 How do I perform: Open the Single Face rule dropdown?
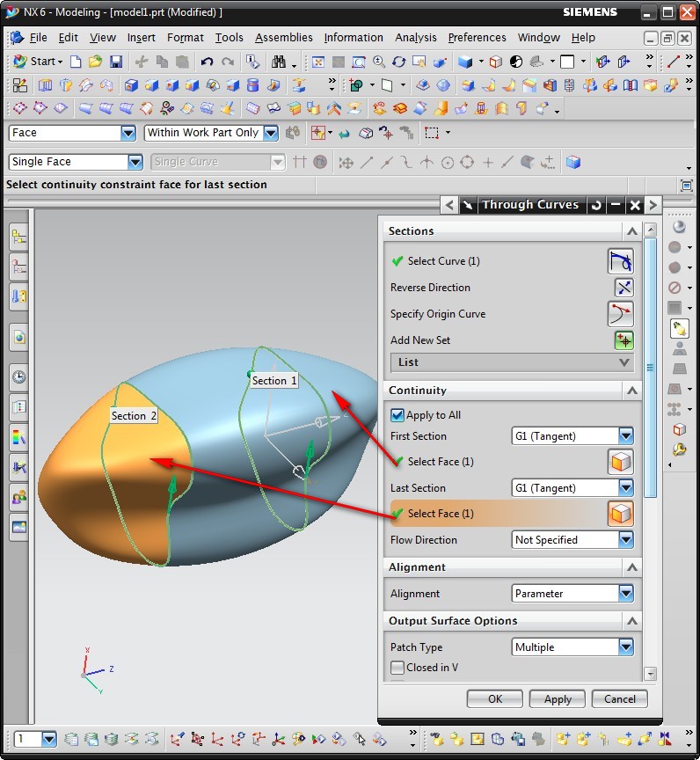pos(135,162)
